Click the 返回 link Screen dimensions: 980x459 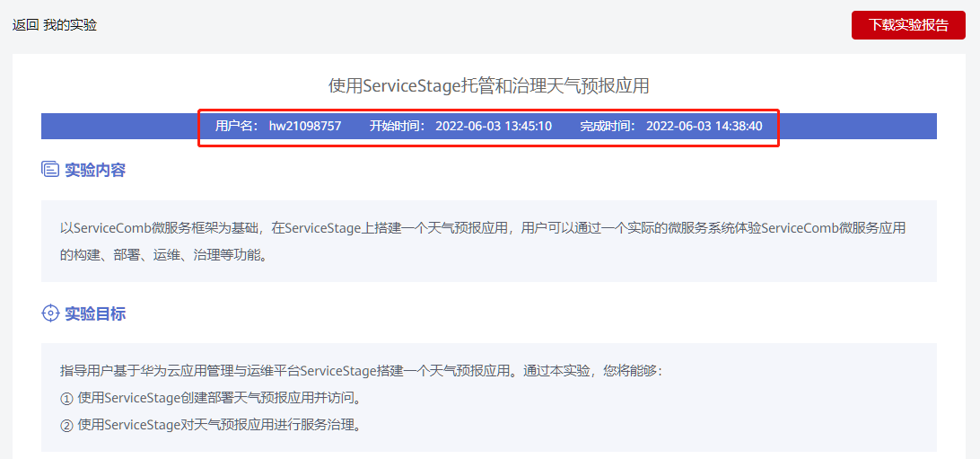click(26, 26)
